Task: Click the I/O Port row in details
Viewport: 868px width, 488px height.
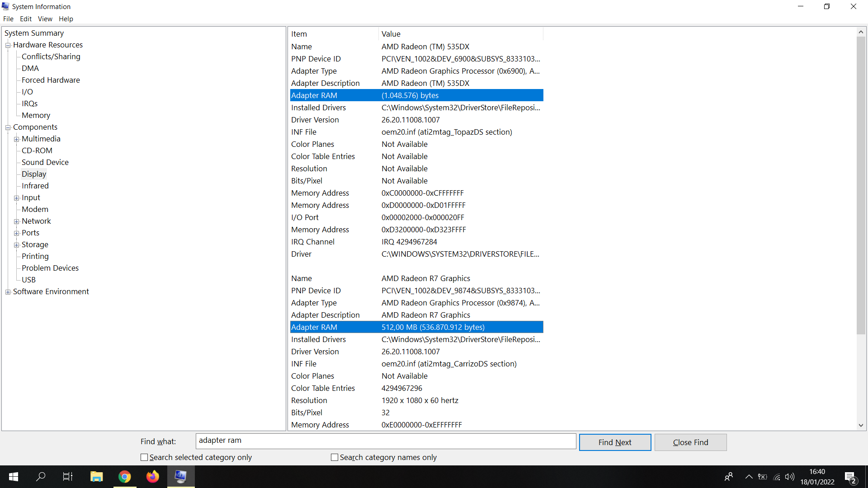Action: coord(416,217)
